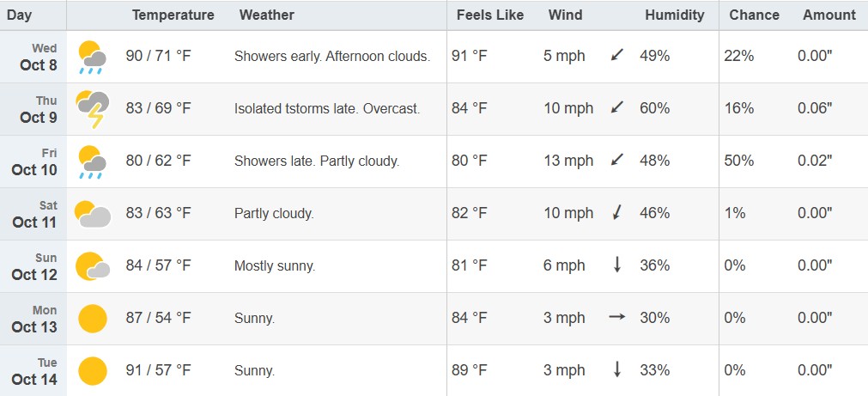The width and height of the screenshot is (868, 396).
Task: Click 'Isolated tstorms late. Overcast.' description
Action: point(327,108)
